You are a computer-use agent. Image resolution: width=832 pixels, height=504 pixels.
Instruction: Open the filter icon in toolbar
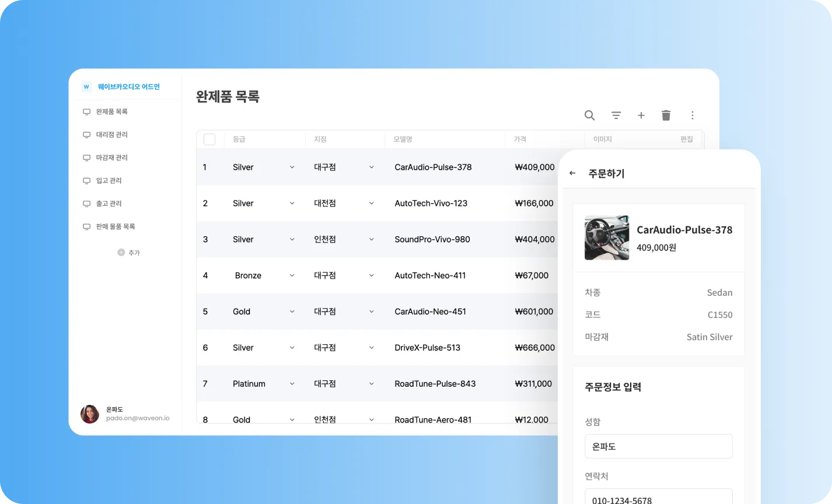[616, 116]
